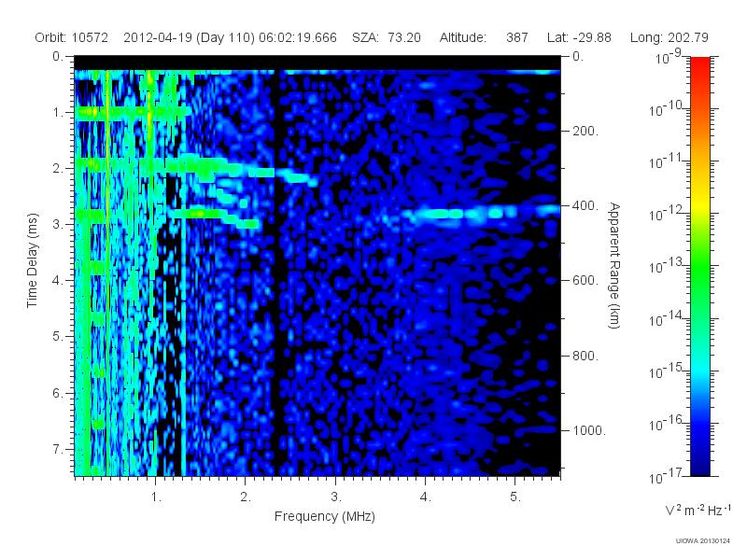
Task: Click the SZA: 73.20 header value
Action: point(387,37)
